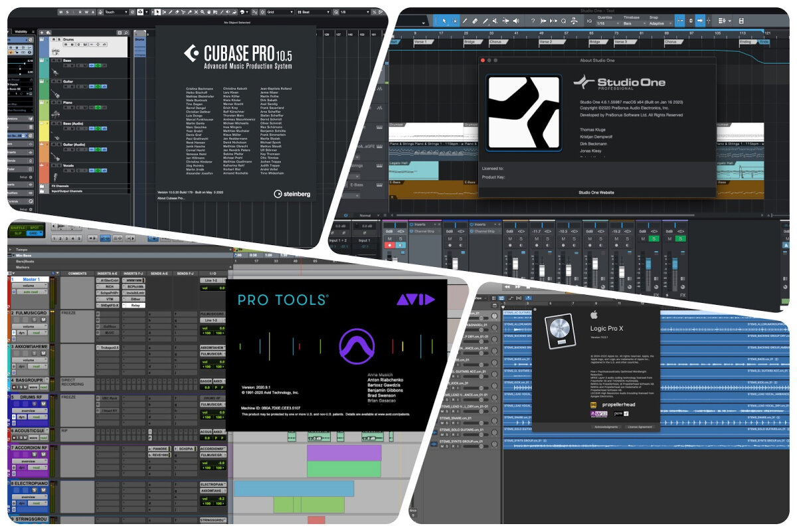
Task: Click the I/O column header in Pro Tools
Action: click(213, 274)
